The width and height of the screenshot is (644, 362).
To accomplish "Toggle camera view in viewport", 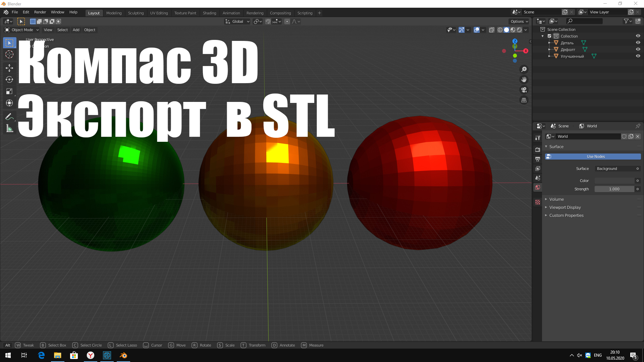I will point(524,90).
